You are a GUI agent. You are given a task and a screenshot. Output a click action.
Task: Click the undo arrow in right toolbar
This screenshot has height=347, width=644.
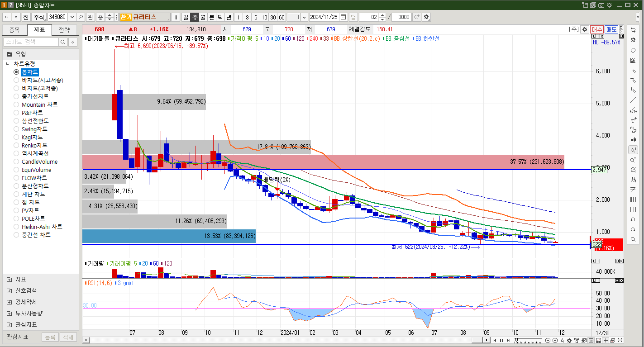pos(633,219)
